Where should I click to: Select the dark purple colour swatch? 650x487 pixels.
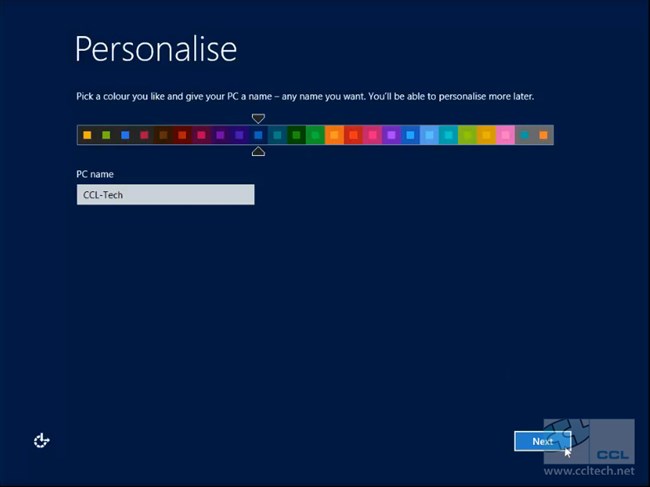tap(220, 135)
